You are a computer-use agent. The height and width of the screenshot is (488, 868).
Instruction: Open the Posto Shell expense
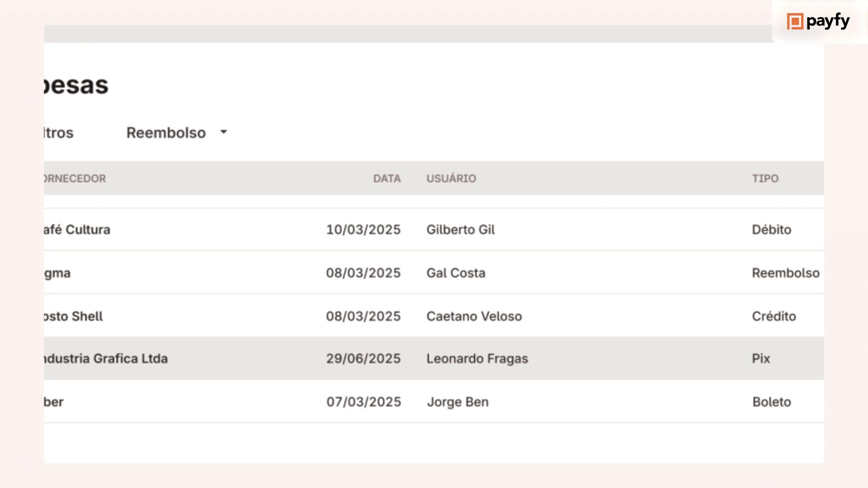74,316
